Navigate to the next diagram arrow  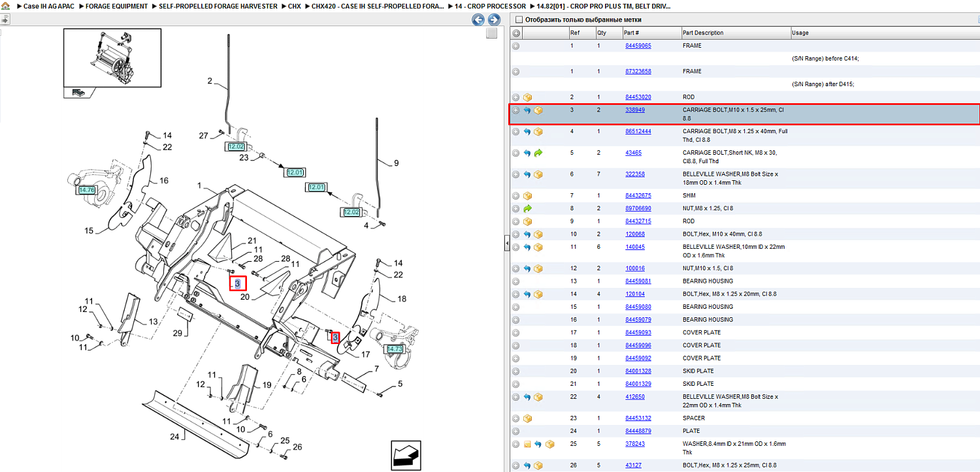(495, 20)
